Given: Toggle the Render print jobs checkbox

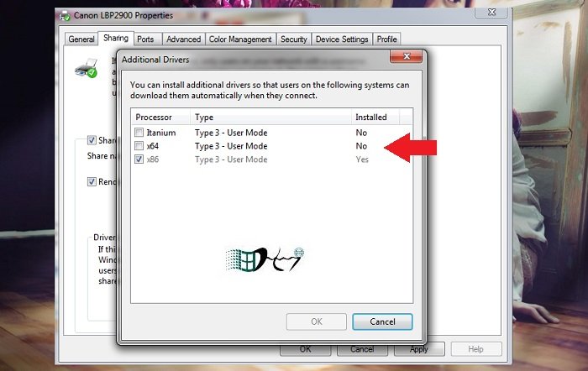Looking at the screenshot, I should (x=92, y=181).
